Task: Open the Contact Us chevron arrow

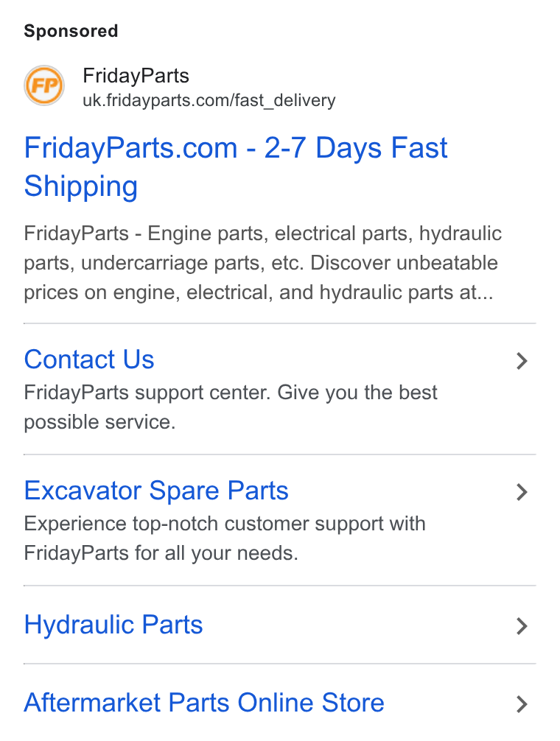Action: point(522,361)
